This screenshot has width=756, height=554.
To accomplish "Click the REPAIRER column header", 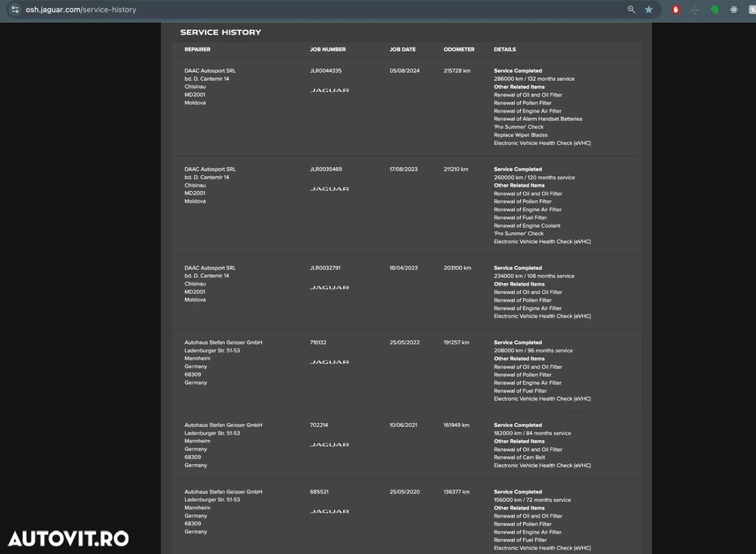I will tap(197, 49).
